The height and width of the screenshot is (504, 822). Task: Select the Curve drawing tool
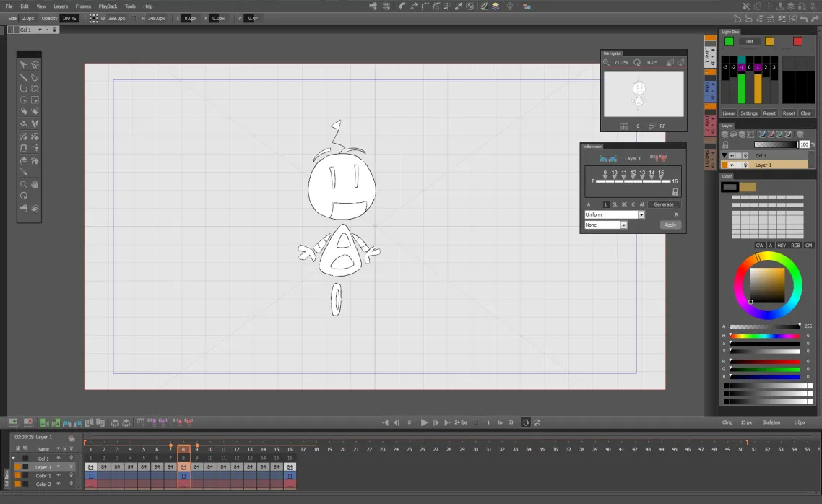(x=24, y=90)
